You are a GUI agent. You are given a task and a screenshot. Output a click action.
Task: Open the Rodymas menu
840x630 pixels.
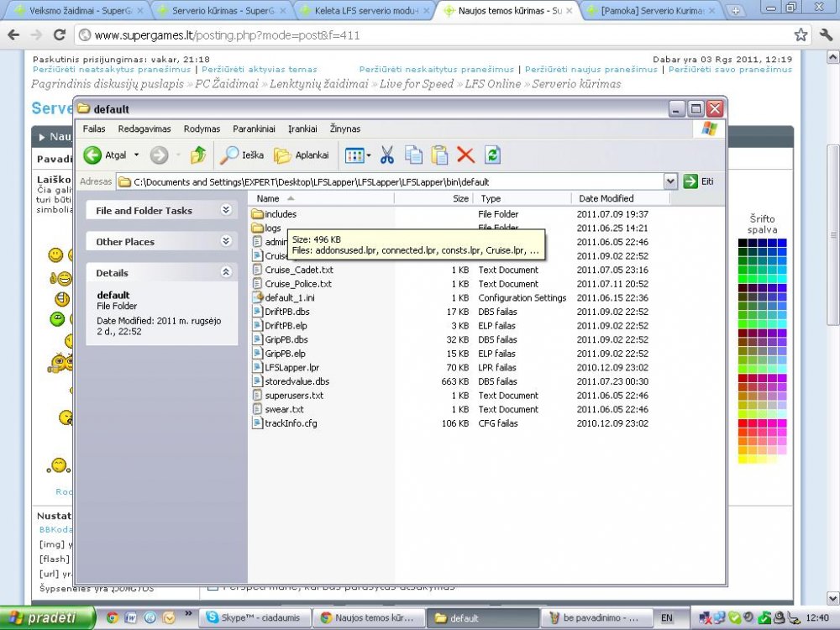pos(202,129)
